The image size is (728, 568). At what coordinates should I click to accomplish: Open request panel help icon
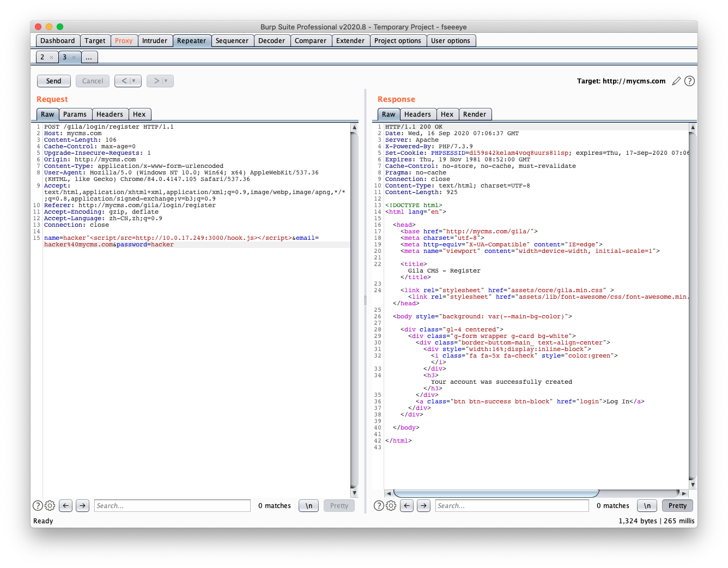[x=38, y=506]
